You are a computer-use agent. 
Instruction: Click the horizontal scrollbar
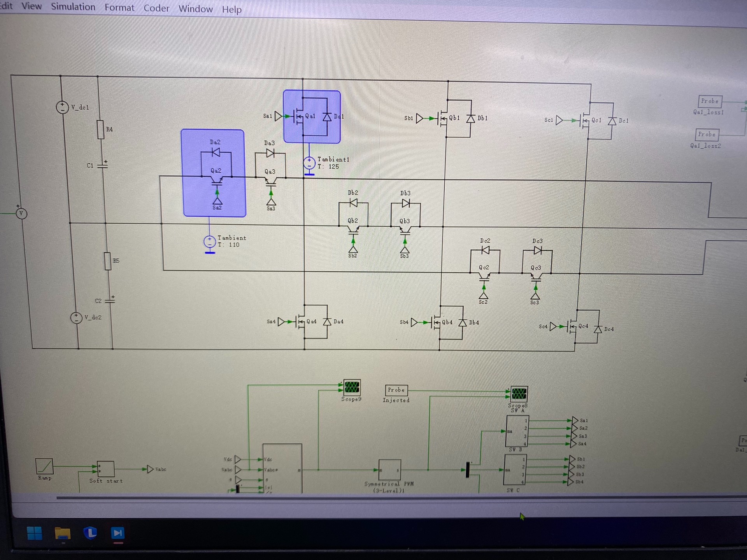(x=350, y=497)
